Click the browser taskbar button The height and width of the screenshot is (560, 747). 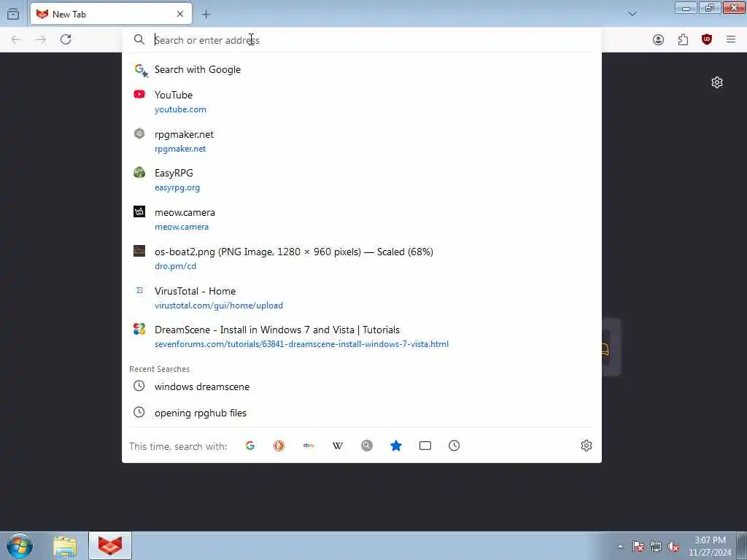click(110, 545)
